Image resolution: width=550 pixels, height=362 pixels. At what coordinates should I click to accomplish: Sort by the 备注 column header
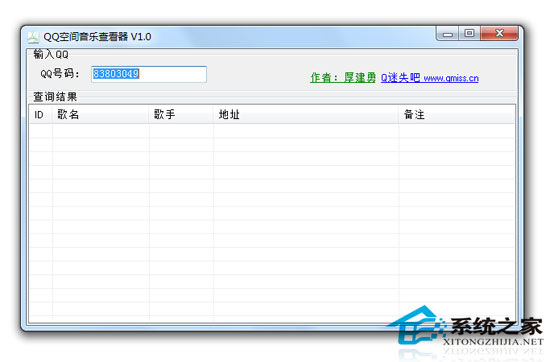(x=457, y=114)
